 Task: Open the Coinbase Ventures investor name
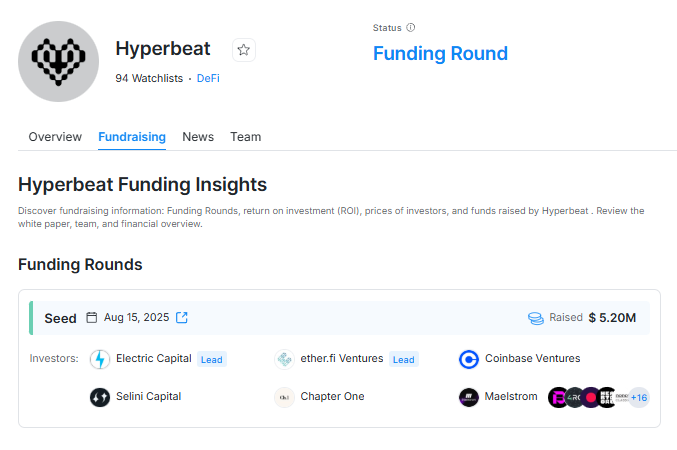[532, 358]
